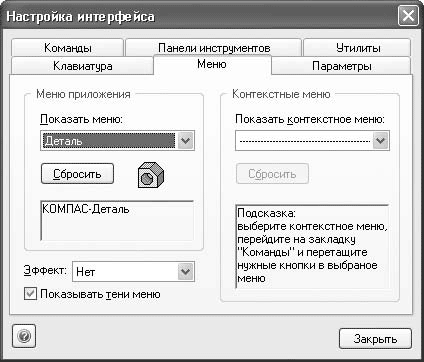Click the Подсказка hint text box
The width and height of the screenshot is (424, 362).
click(x=312, y=246)
